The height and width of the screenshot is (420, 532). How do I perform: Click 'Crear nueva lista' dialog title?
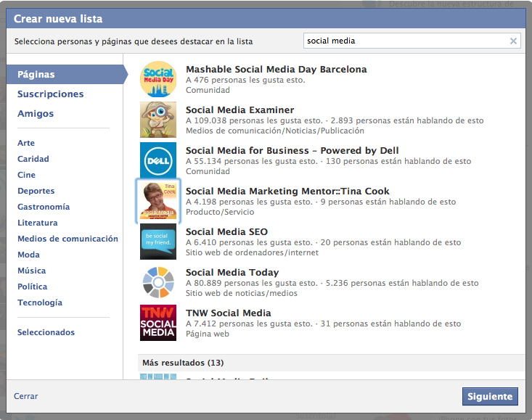(x=58, y=19)
